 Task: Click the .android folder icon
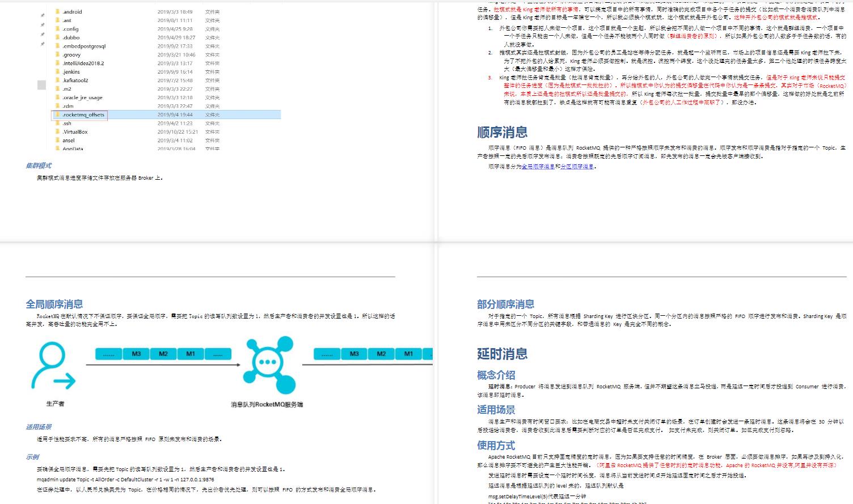[58, 11]
